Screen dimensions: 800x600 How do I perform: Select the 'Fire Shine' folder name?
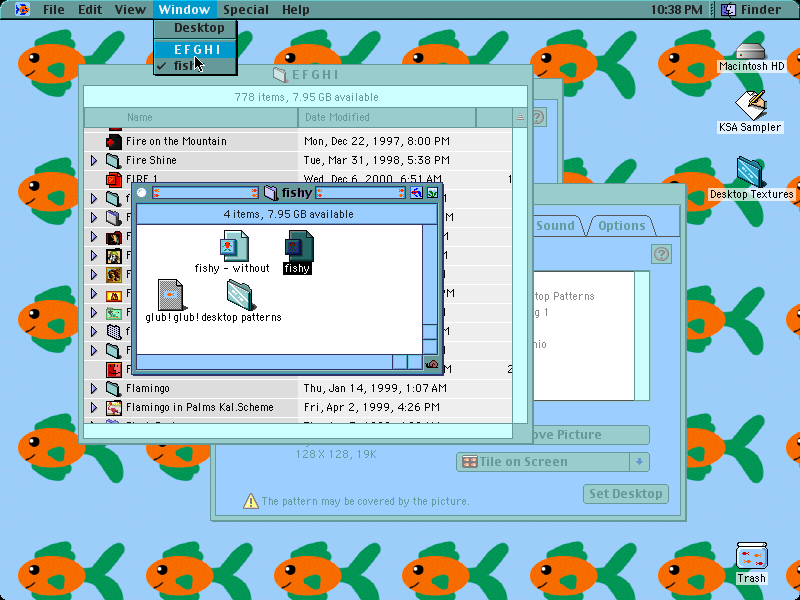[151, 160]
